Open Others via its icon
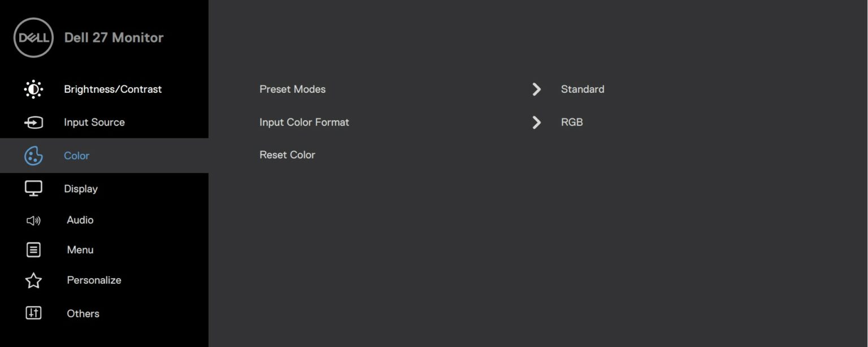Screen dimensions: 868x347 tap(33, 313)
